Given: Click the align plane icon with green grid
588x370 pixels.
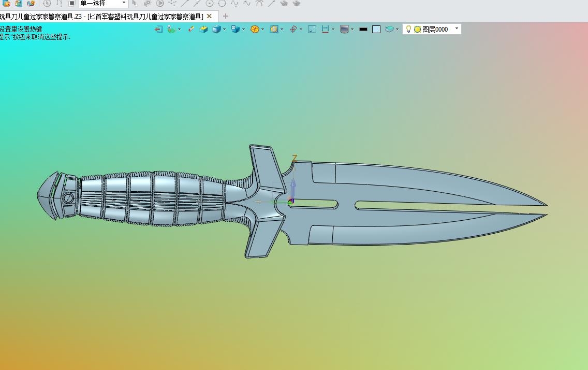Looking at the screenshot, I should point(171,29).
